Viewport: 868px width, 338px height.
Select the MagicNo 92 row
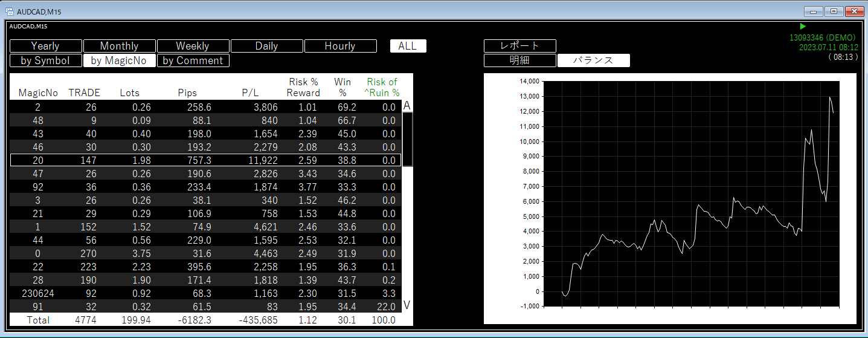point(205,187)
